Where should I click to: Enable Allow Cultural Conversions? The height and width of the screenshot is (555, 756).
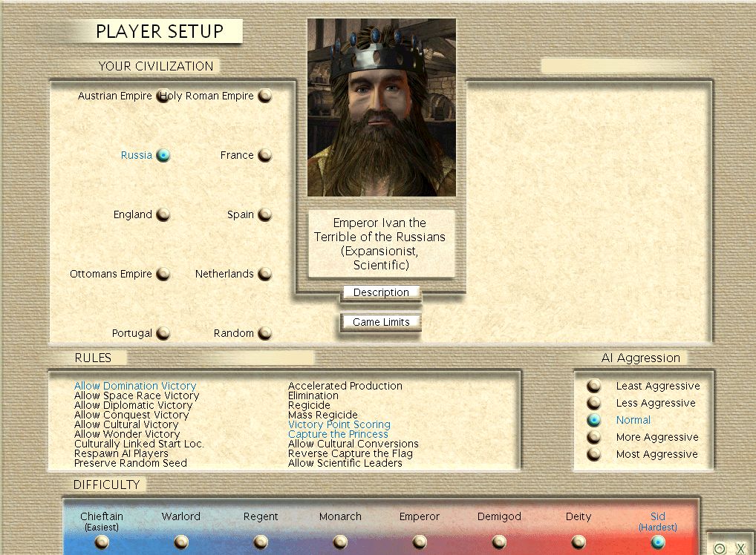point(353,444)
